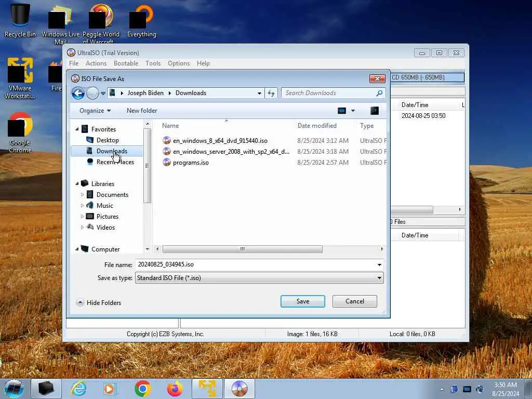The image size is (532, 399).
Task: Click the Back navigation arrow in dialog
Action: pyautogui.click(x=78, y=93)
